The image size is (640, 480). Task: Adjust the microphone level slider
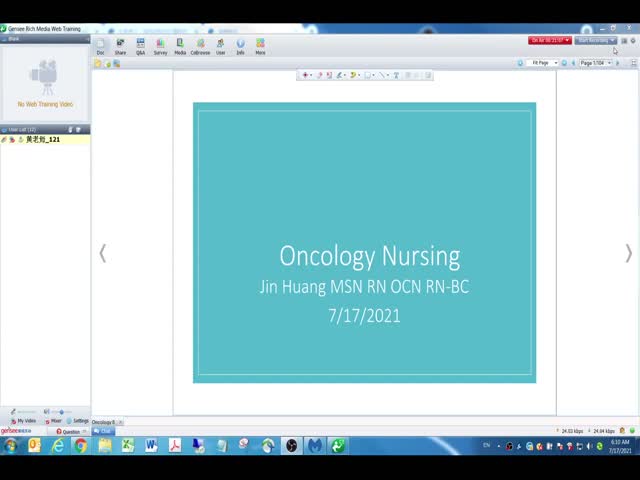27,412
